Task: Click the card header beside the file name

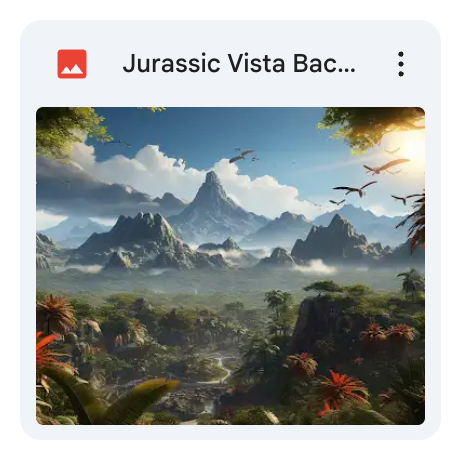Action: click(230, 64)
